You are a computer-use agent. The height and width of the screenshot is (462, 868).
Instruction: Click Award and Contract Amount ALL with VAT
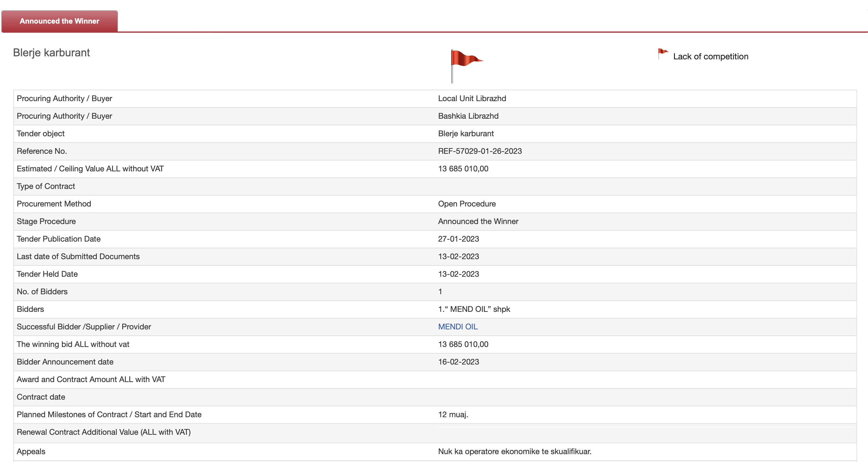click(91, 379)
